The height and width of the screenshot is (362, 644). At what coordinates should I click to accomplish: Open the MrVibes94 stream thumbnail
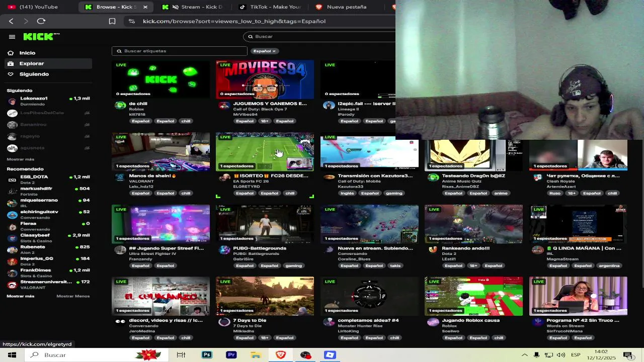tap(265, 79)
